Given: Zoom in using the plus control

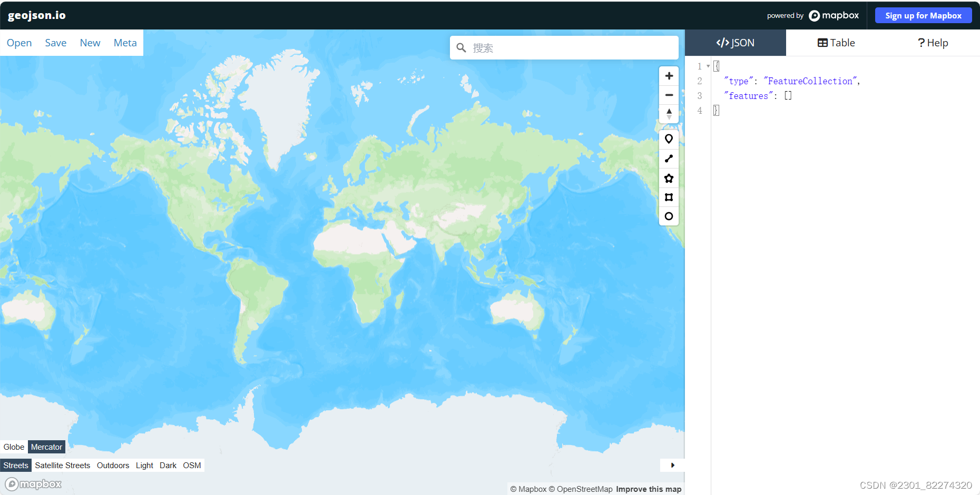Looking at the screenshot, I should pos(669,75).
